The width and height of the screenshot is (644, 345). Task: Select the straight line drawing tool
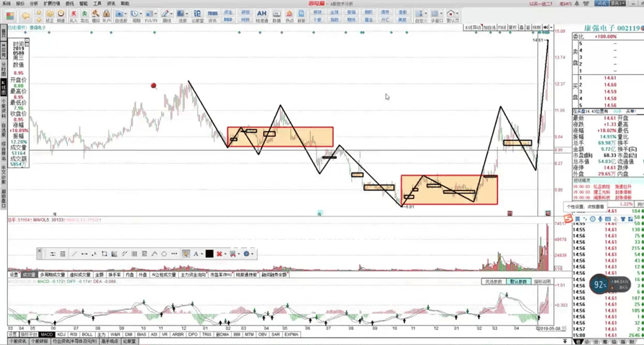tap(73, 254)
